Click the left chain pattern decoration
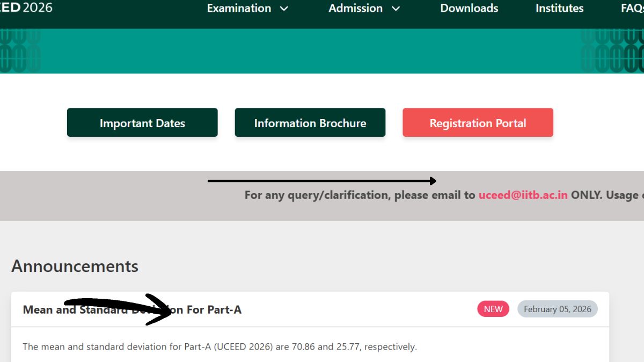This screenshot has width=644, height=362. pyautogui.click(x=20, y=51)
